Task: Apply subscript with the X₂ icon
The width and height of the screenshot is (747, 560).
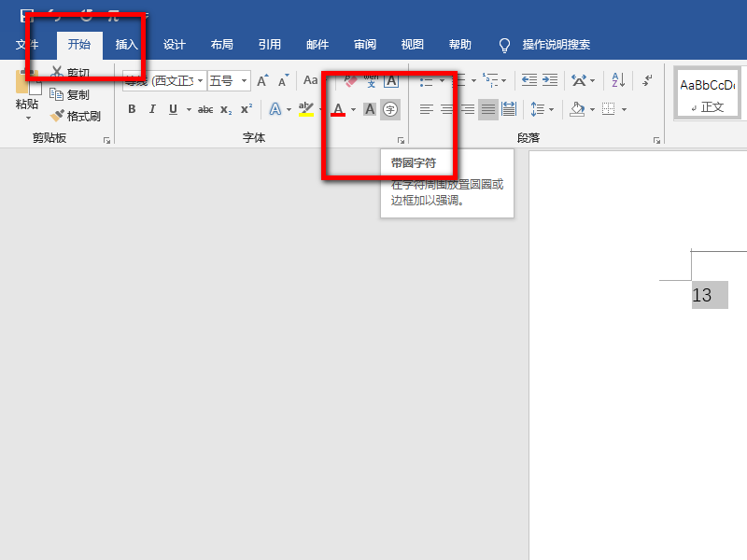Action: pos(226,109)
